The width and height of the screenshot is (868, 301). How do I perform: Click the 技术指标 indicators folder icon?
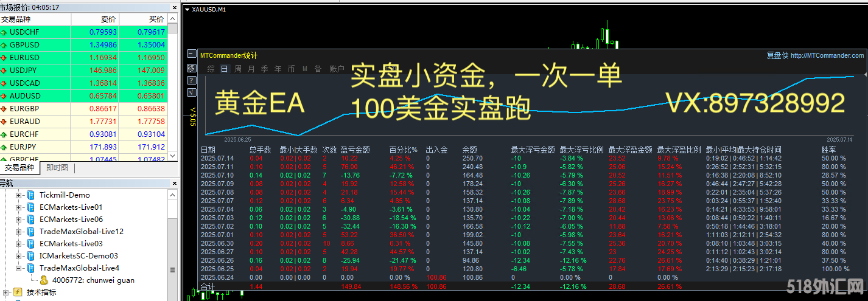(18, 292)
